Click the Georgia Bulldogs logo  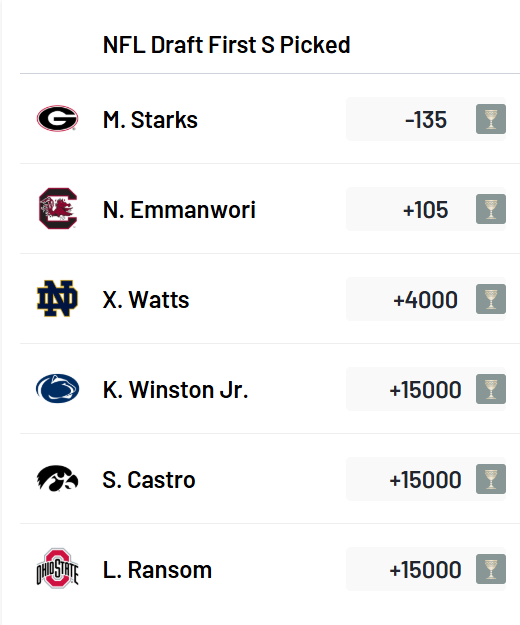(57, 118)
